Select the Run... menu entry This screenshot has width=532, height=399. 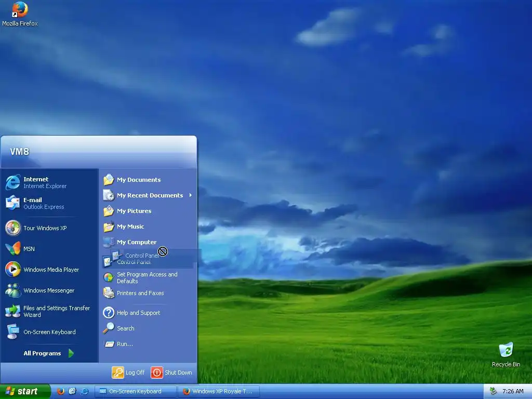tap(148, 344)
